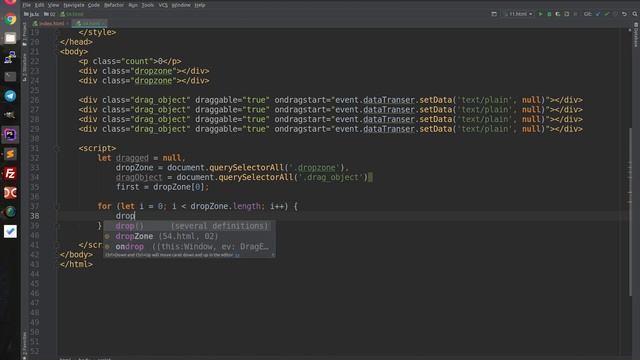Click the green Commit checkmark icon
The image size is (640, 360).
pos(607,14)
